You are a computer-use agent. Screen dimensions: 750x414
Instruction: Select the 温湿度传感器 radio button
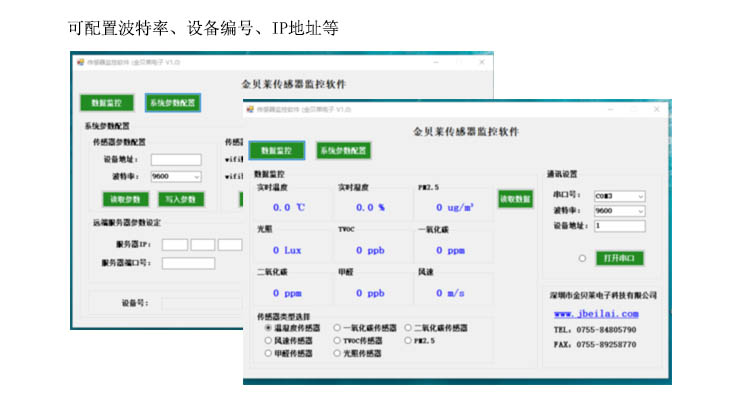pos(268,328)
